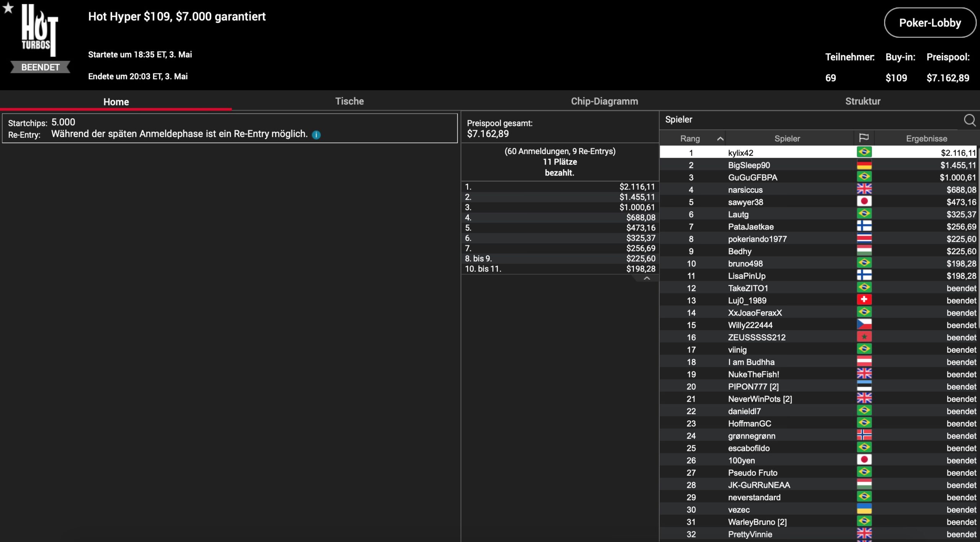Click BigSleep90's German flag icon
This screenshot has width=980, height=542.
click(864, 165)
